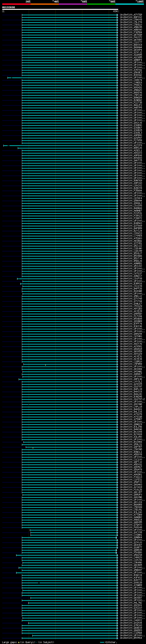The image size is (146, 644).
Task: Select hit label UniRef100_Q6SKP4
Action: tap(131, 50)
